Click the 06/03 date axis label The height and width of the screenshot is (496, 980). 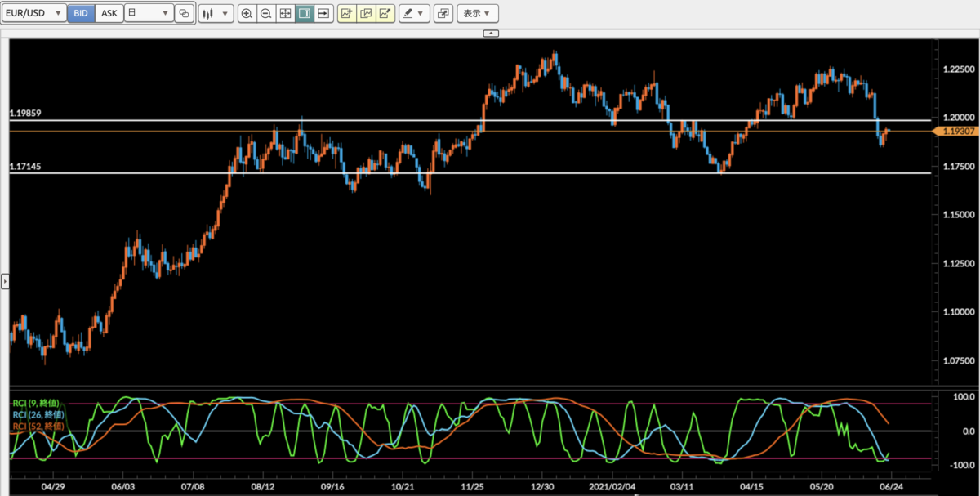coord(122,485)
